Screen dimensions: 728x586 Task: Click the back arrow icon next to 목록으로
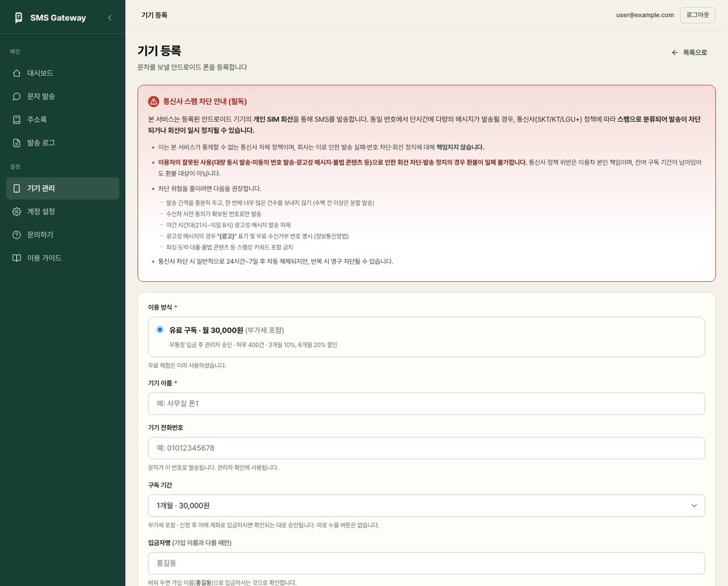coord(675,53)
